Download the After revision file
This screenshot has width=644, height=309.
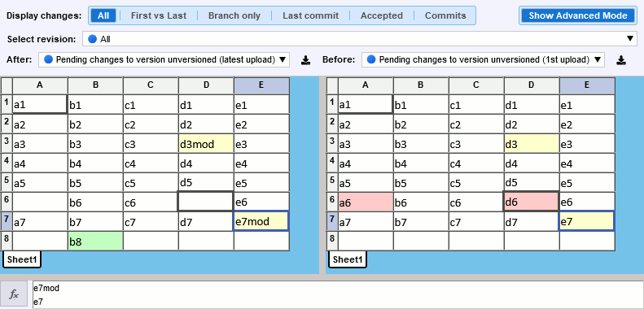tap(305, 60)
